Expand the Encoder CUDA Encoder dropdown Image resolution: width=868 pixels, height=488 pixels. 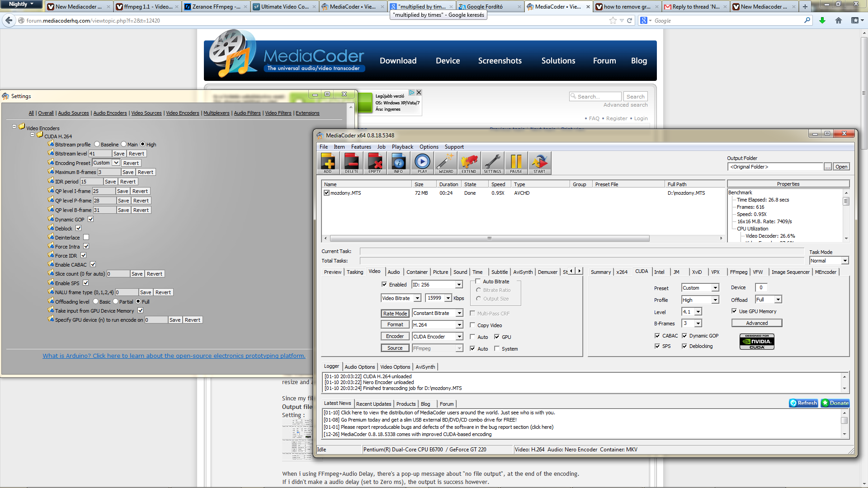click(459, 337)
